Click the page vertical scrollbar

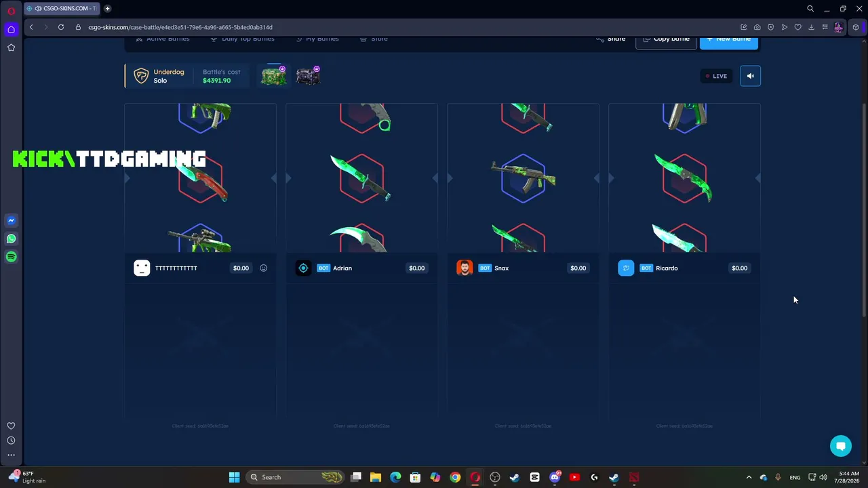[x=864, y=210]
